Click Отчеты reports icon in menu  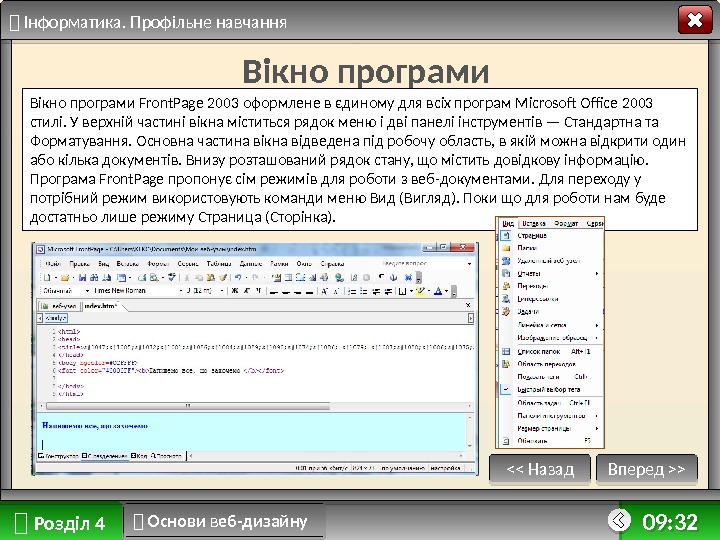point(506,273)
